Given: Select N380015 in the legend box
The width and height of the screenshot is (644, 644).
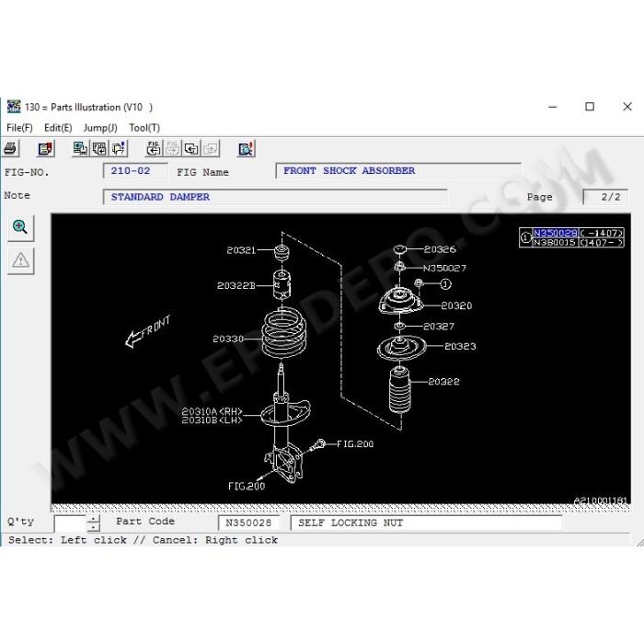Looking at the screenshot, I should [x=556, y=242].
